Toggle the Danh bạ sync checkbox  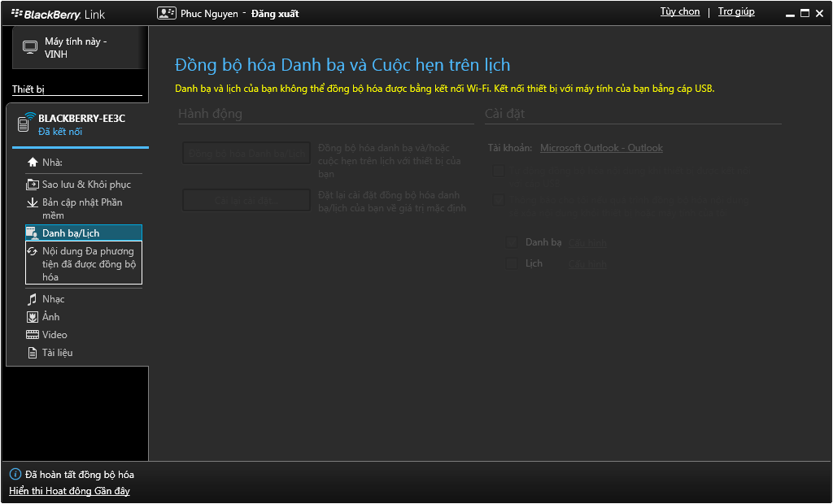coord(512,242)
